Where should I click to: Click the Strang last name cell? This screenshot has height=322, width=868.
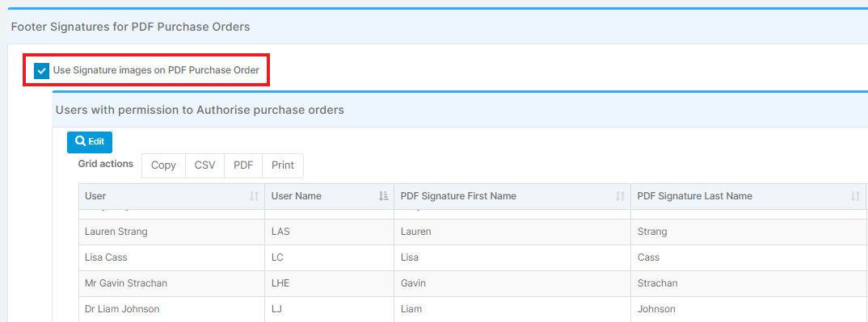coord(748,232)
